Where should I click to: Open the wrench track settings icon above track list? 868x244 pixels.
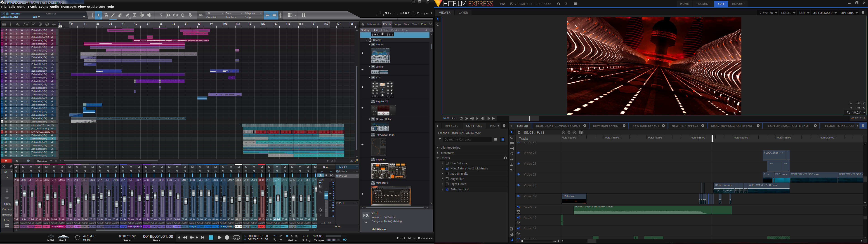click(18, 24)
